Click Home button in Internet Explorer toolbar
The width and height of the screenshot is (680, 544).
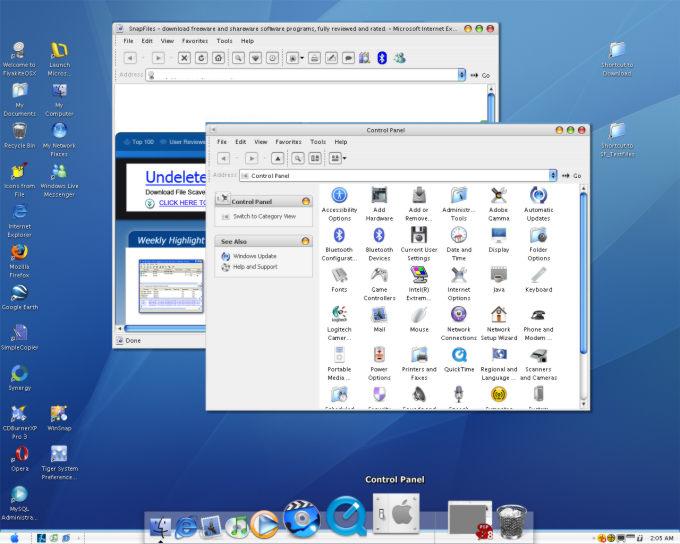tap(219, 58)
